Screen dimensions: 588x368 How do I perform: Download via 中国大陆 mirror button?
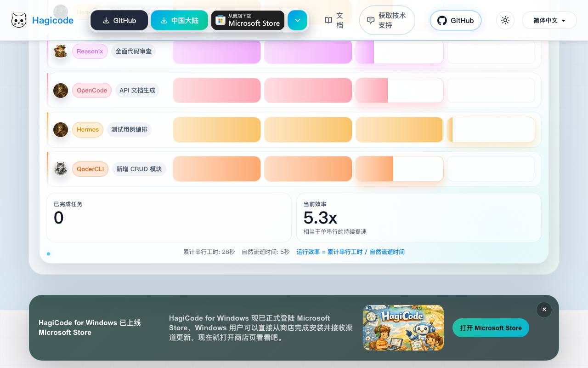click(x=179, y=20)
